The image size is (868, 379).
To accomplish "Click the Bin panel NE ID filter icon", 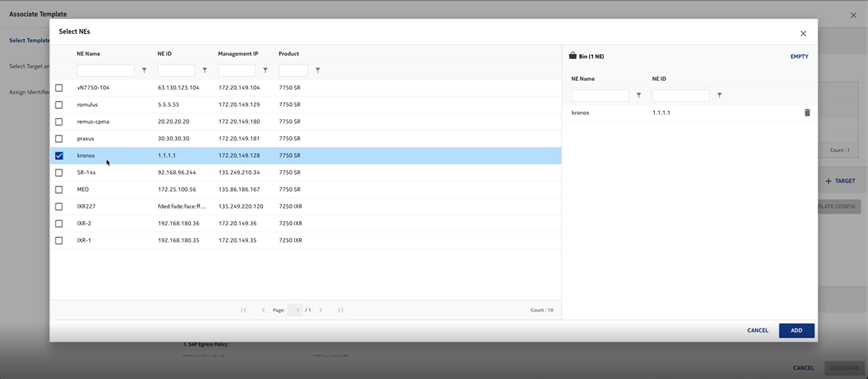I will 719,96.
